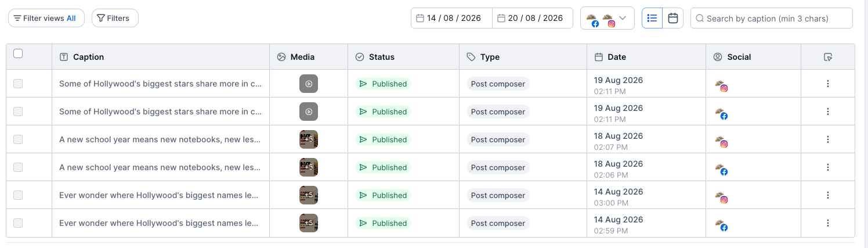Open the Filters button
This screenshot has width=868, height=248.
[x=115, y=18]
